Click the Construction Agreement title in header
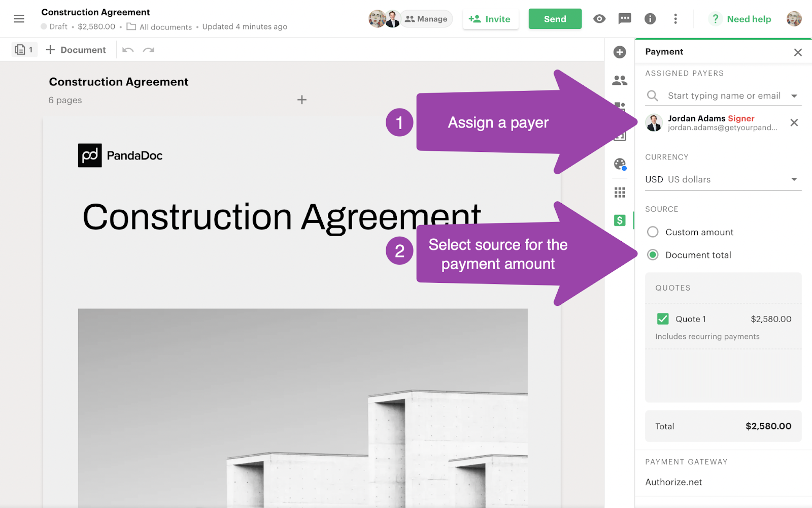The image size is (812, 508). pos(95,12)
